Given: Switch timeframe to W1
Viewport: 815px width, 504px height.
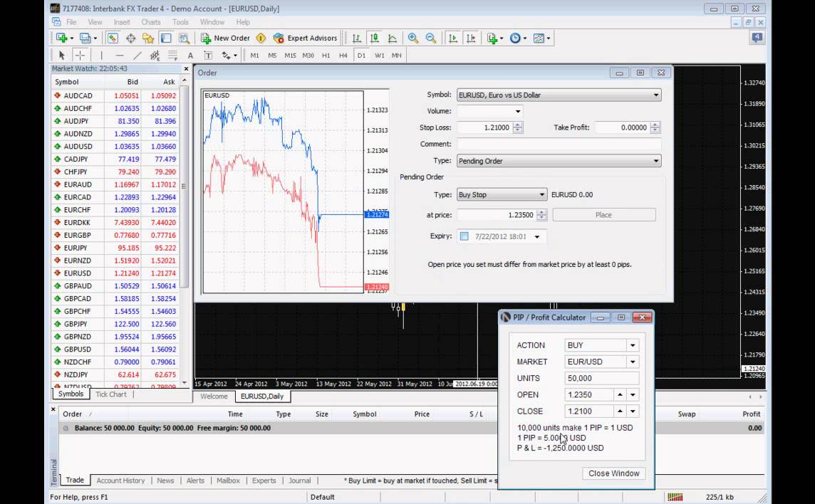Looking at the screenshot, I should point(380,55).
